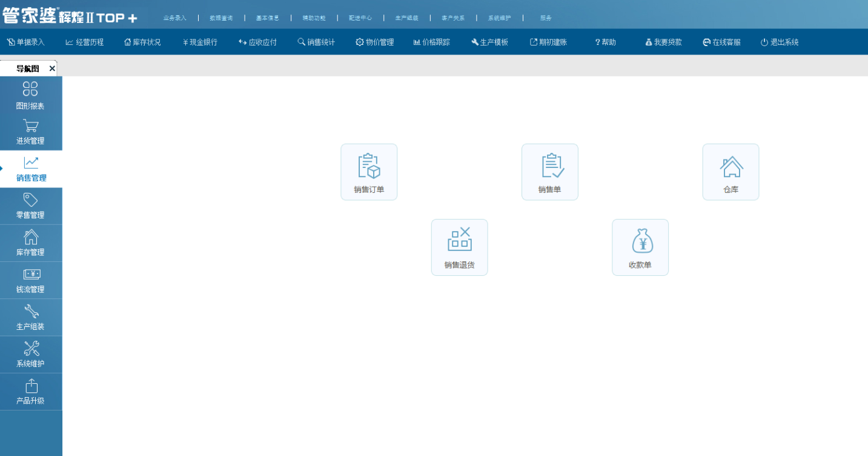This screenshot has height=456, width=868.
Task: Open the 客户关系 top menu
Action: [453, 18]
